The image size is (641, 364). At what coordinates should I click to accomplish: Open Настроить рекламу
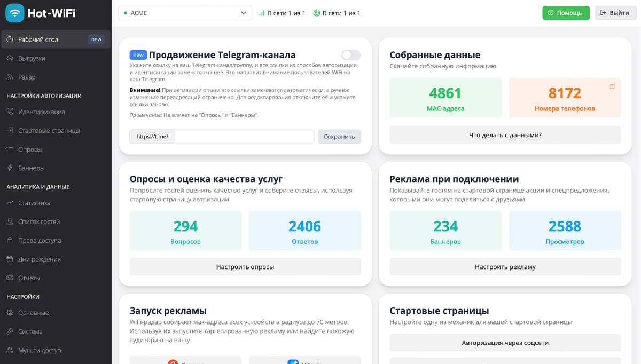pos(505,267)
